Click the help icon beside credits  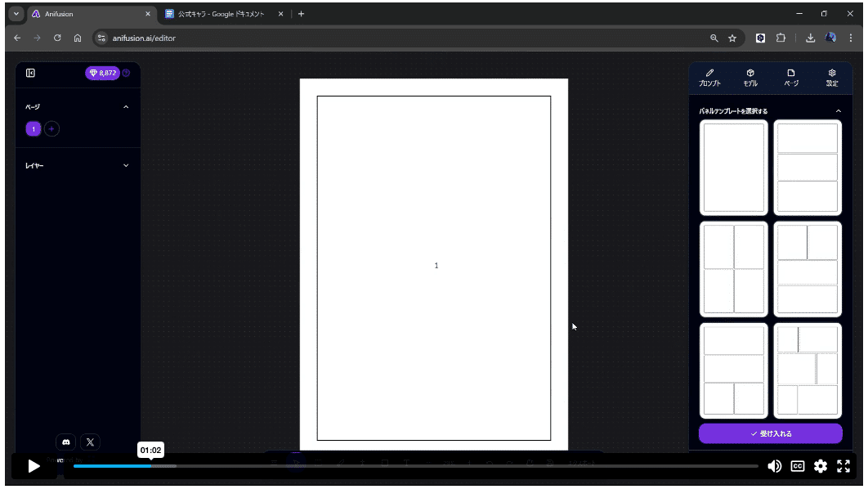126,73
